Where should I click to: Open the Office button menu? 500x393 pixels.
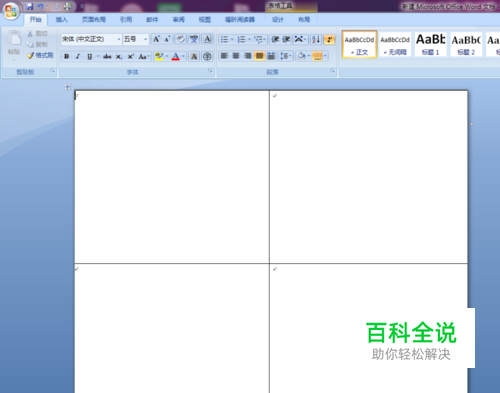pos(11,11)
